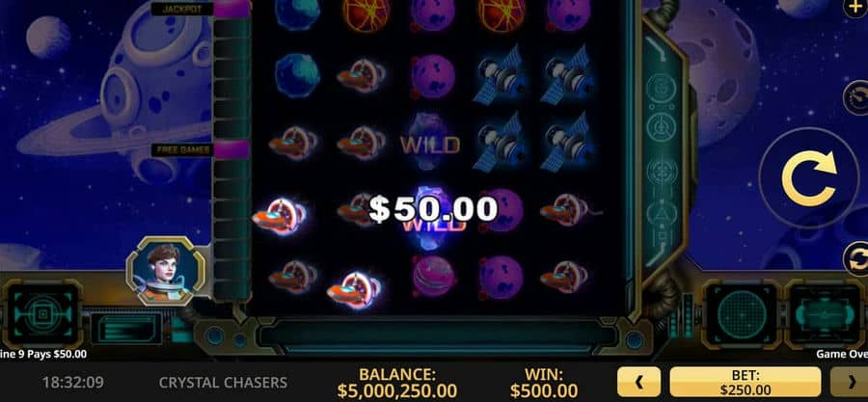868x402 pixels.
Task: Click the JACKPOT meter label
Action: (x=182, y=9)
